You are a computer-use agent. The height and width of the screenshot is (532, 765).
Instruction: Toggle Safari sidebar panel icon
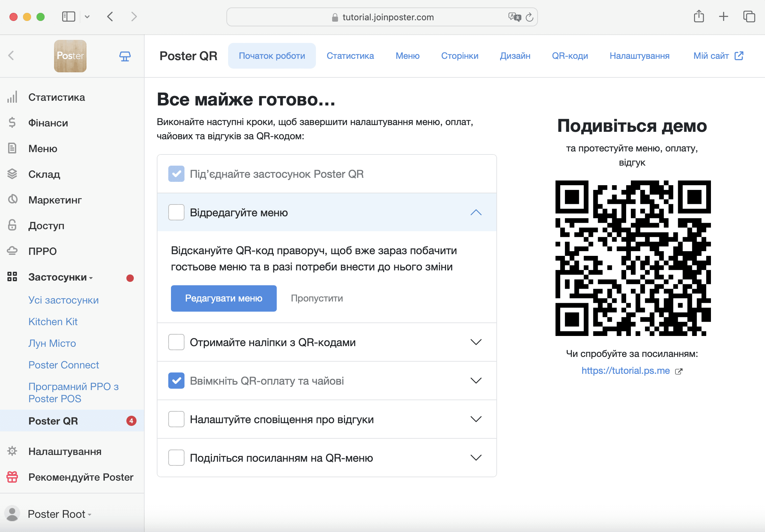(x=69, y=17)
